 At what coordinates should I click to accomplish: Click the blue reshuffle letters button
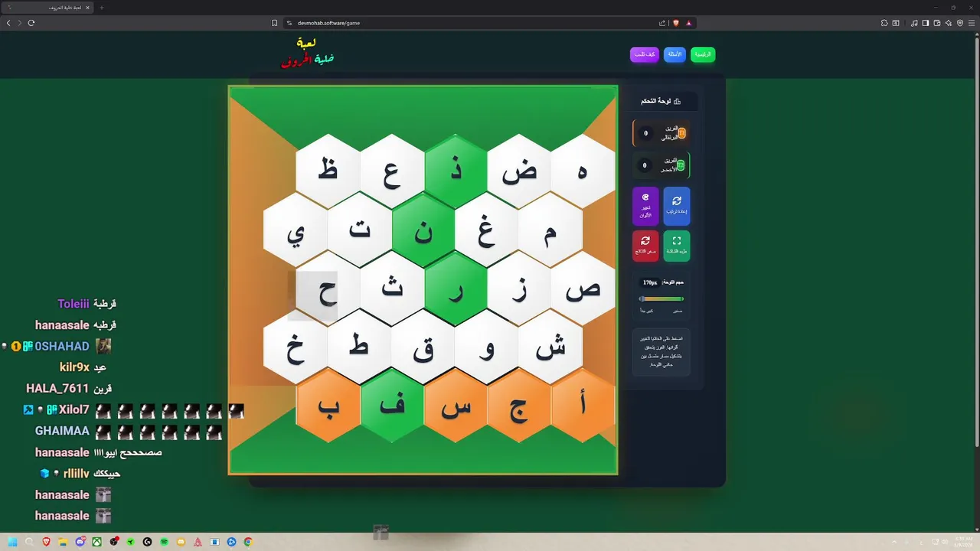[677, 206]
